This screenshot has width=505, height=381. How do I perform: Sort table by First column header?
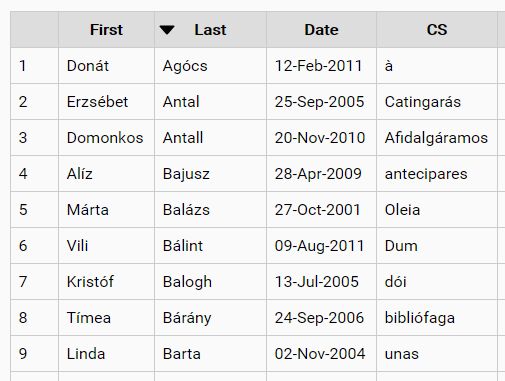[106, 30]
